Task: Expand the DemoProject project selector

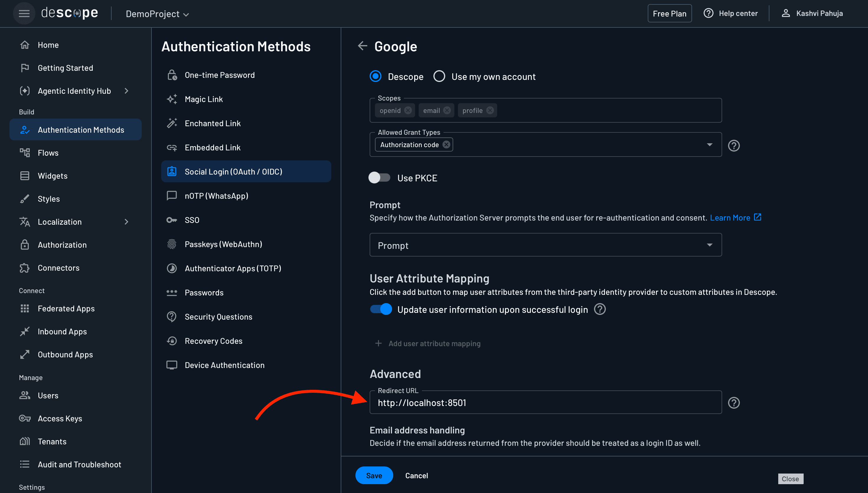Action: click(x=157, y=14)
